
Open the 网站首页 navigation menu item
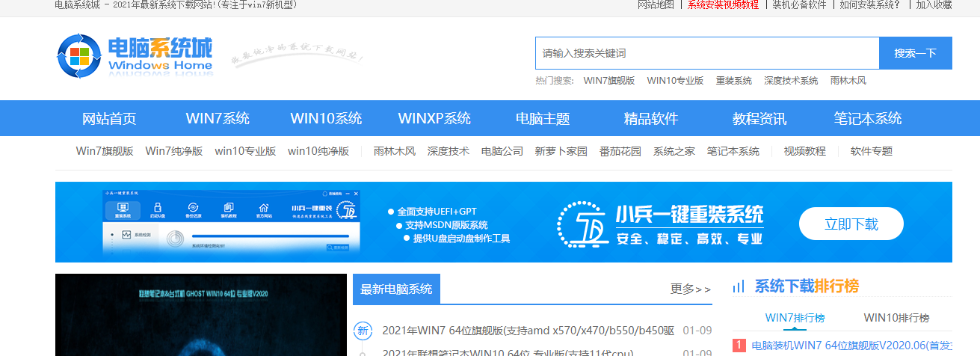coord(109,118)
